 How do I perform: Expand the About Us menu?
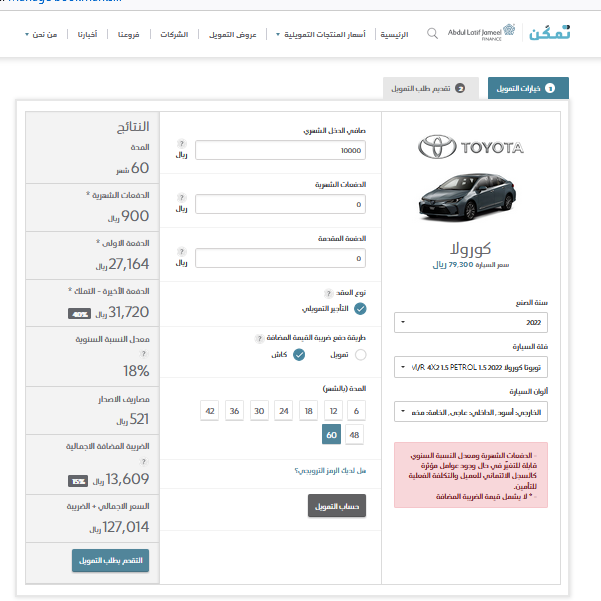[x=41, y=34]
